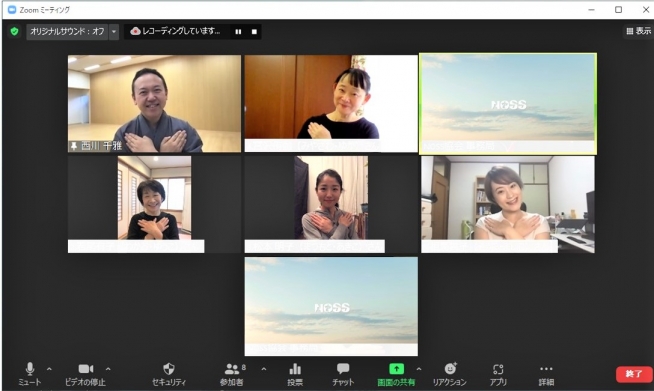Viewport: 654px width, 391px height.
Task: Show the 参加者 participants panel
Action: coord(232,374)
